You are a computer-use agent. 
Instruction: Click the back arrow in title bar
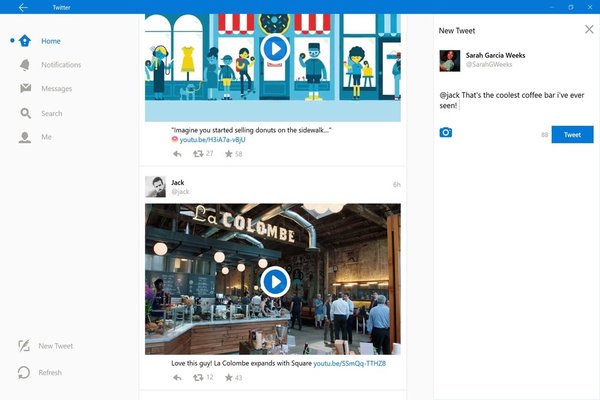click(23, 7)
